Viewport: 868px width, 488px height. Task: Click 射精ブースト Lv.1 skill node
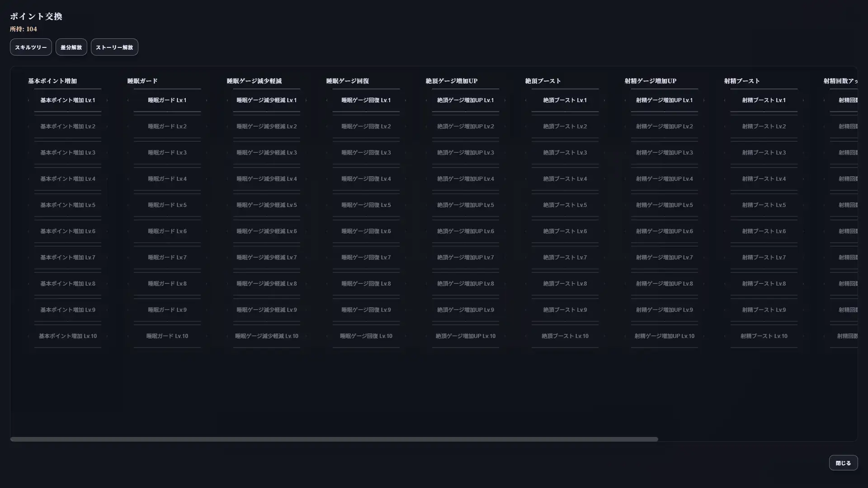[764, 100]
